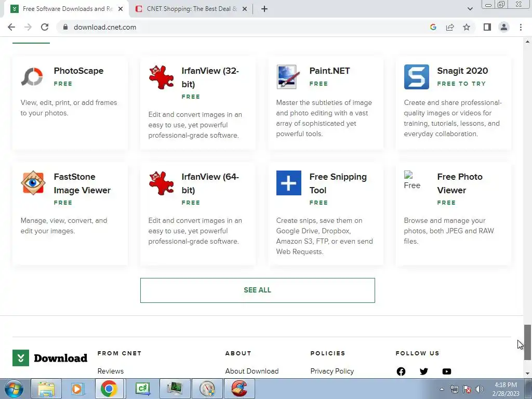Click the volume speaker icon in system tray
The height and width of the screenshot is (399, 532).
point(479,389)
